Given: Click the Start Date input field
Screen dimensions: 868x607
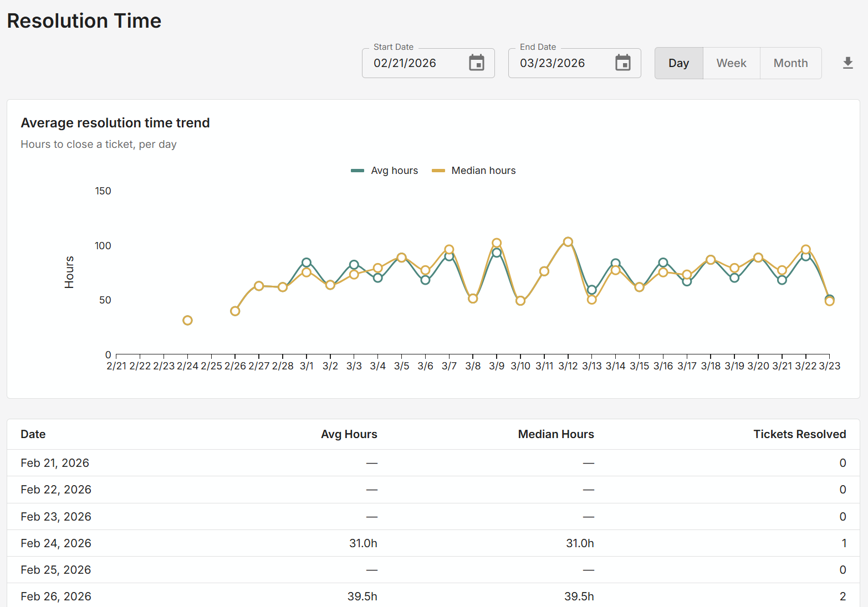Looking at the screenshot, I should tap(413, 63).
